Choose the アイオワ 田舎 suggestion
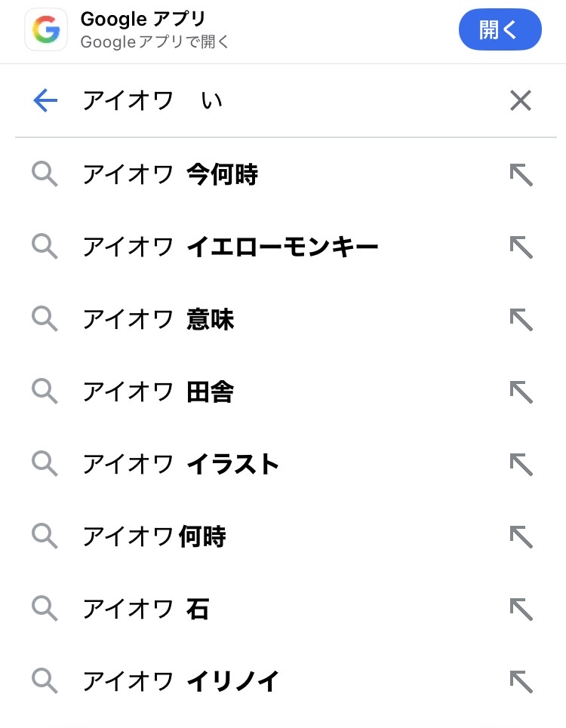Viewport: 566px width, 728px height. (158, 392)
